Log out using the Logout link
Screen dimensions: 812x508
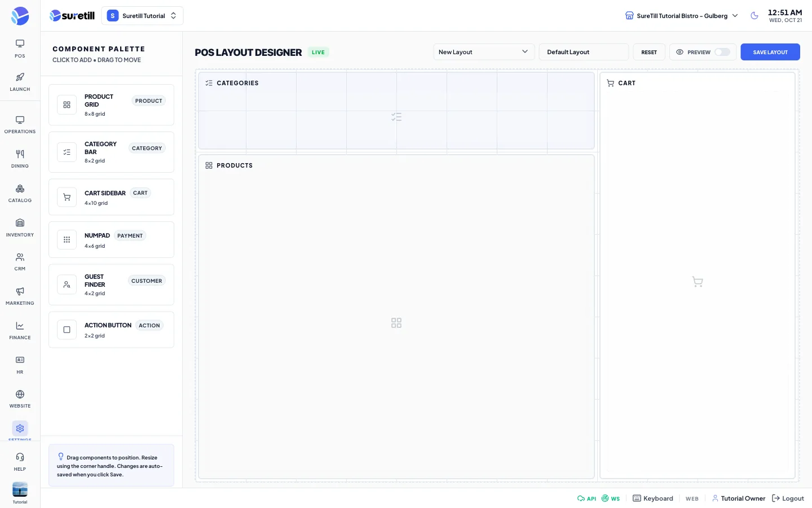788,498
